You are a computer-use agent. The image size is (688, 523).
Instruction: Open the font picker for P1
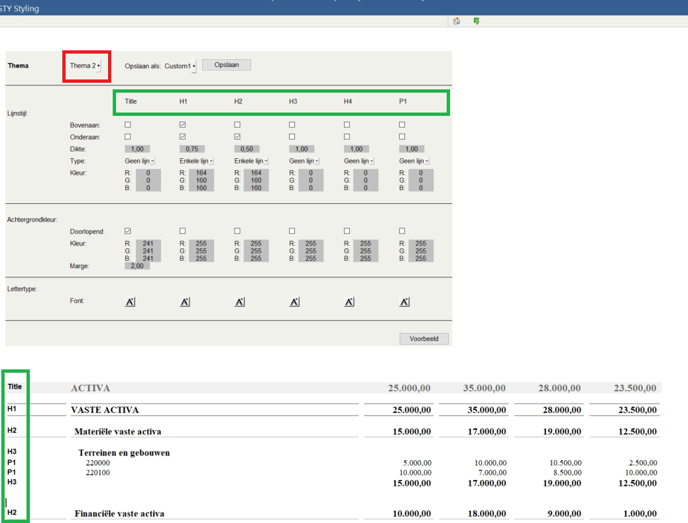point(404,302)
